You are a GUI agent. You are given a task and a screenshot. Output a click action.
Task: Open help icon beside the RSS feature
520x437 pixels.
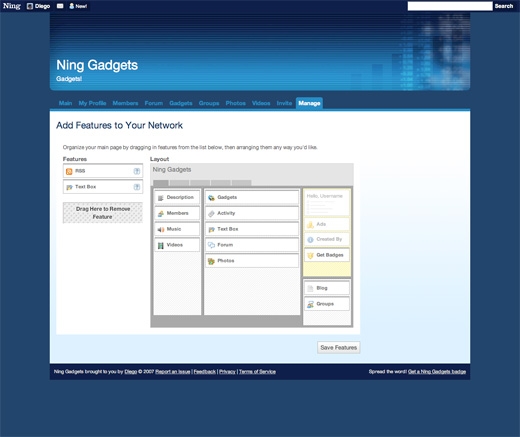tap(137, 171)
